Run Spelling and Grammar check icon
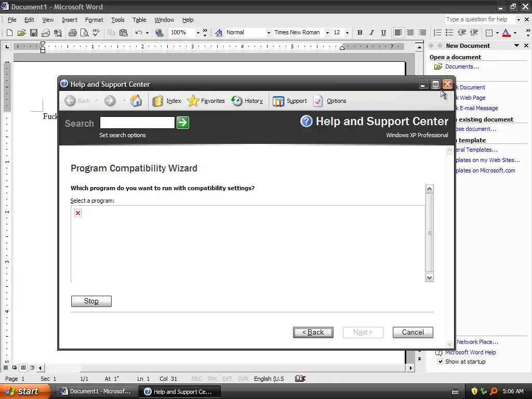 96,33
